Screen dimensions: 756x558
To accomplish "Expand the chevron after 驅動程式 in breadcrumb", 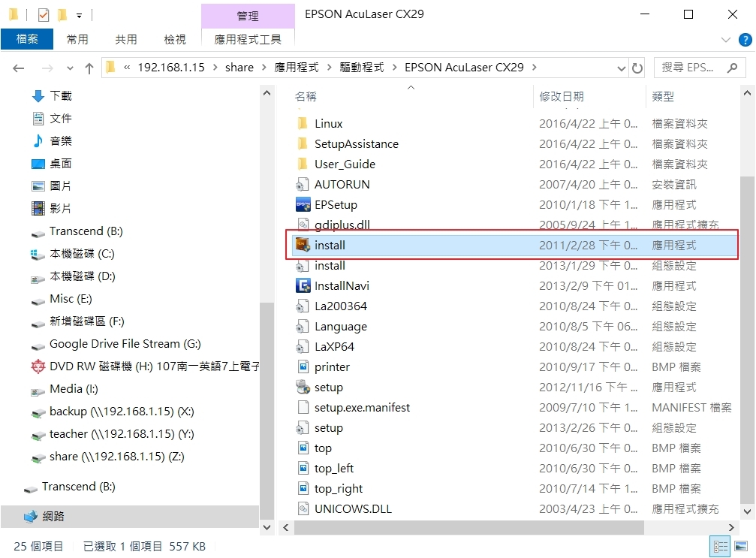I will click(x=394, y=68).
